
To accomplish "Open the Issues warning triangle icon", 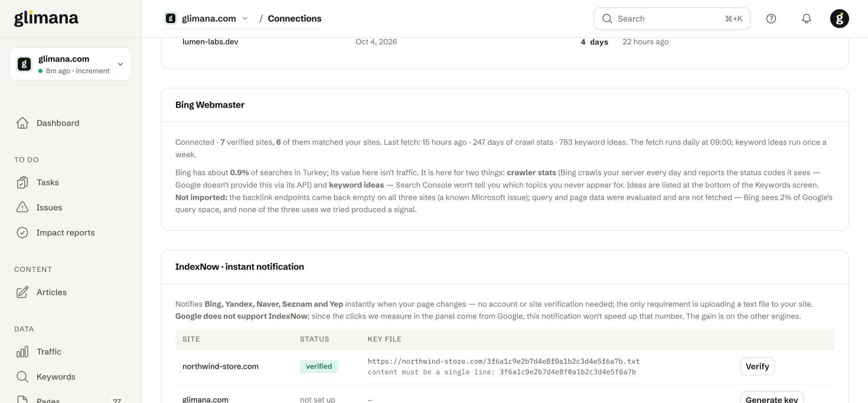I will [22, 207].
